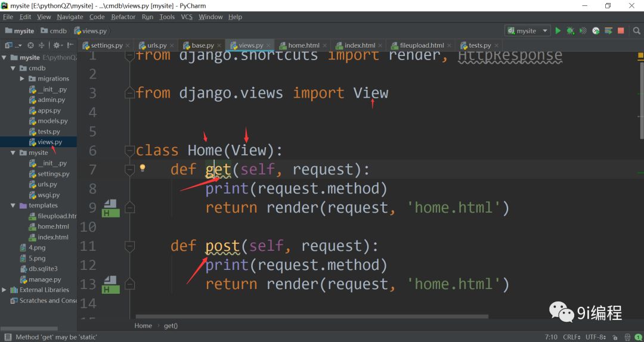
Task: Expand the migrations folder
Action: point(22,79)
